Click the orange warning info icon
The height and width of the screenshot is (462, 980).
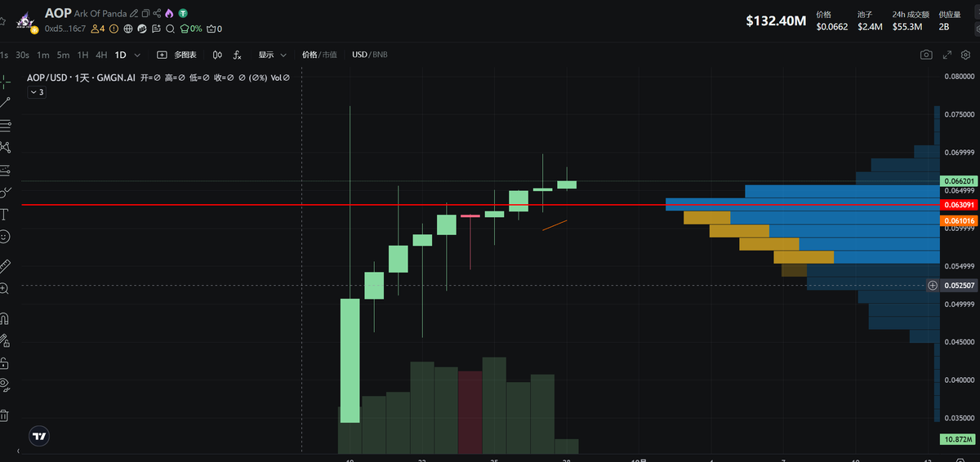click(114, 29)
